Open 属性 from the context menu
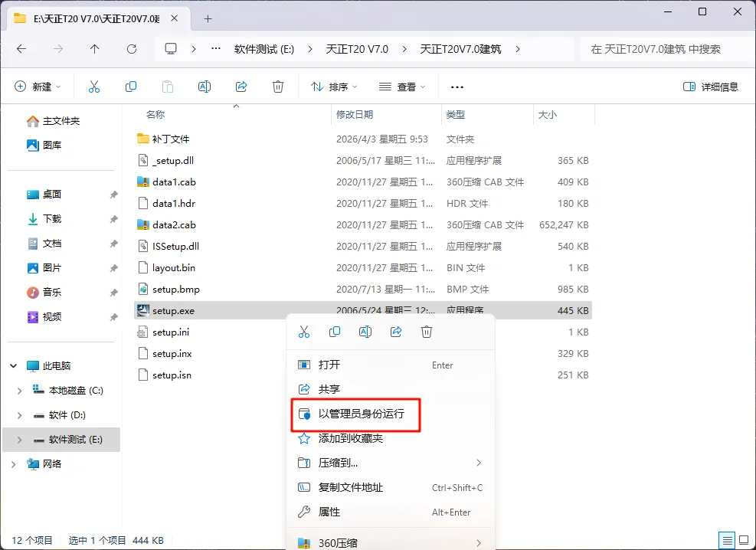 391,512
